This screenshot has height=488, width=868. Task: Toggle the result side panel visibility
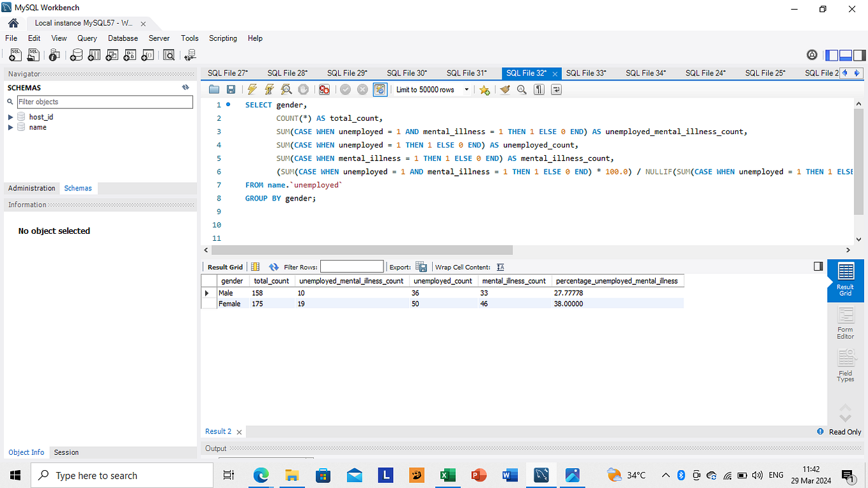(x=818, y=266)
